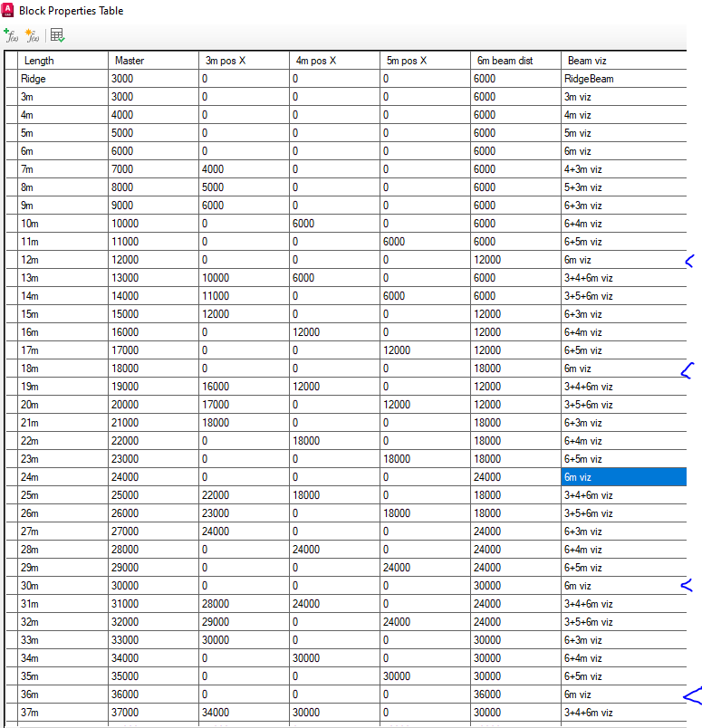702x728 pixels.
Task: Select the 5m viz cell
Action: 624,133
